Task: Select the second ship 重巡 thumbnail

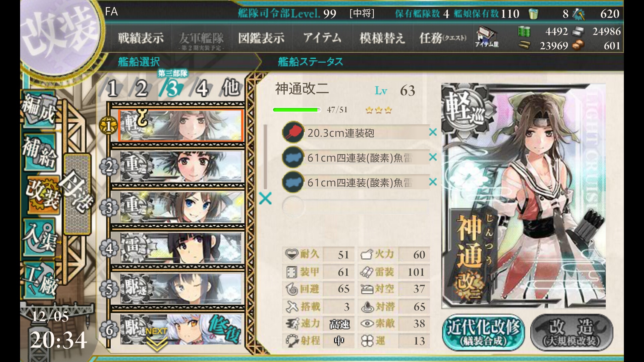Action: (x=181, y=166)
